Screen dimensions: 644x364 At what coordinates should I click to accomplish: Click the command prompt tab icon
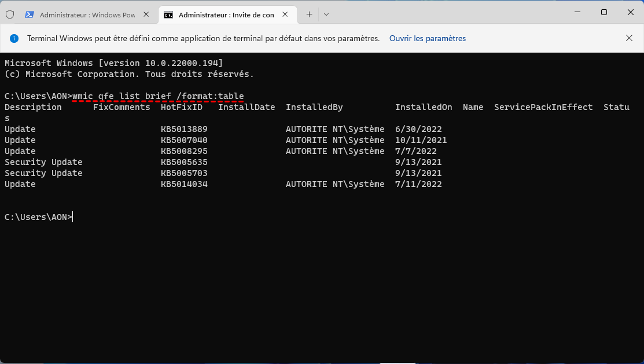(x=168, y=15)
